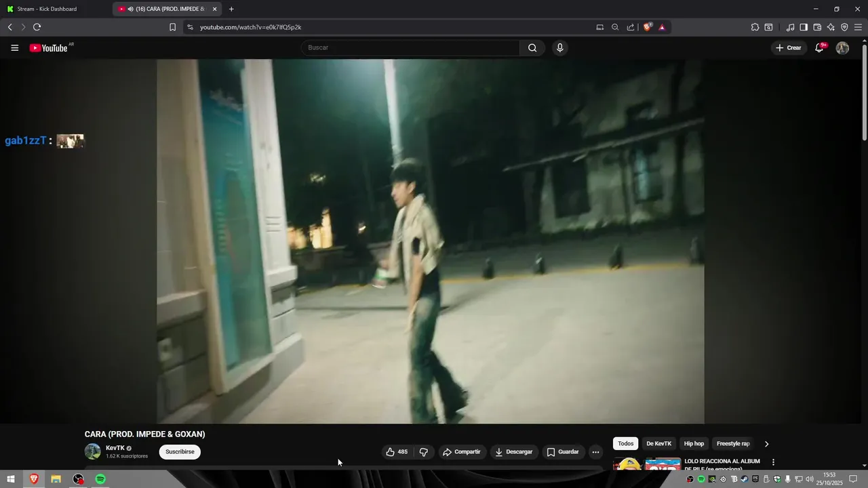
Task: Open the KevTK channel avatar
Action: (93, 451)
